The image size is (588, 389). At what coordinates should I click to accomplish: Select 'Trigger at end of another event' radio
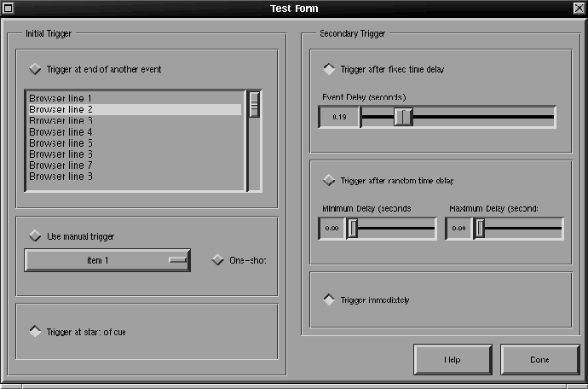(x=35, y=69)
